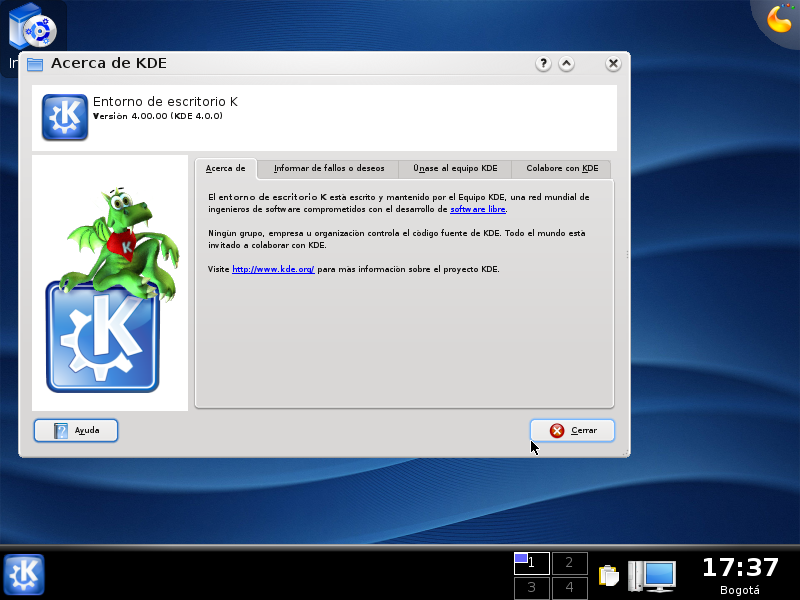Click the folder icon in the window title bar
The height and width of the screenshot is (600, 800).
pyautogui.click(x=35, y=64)
